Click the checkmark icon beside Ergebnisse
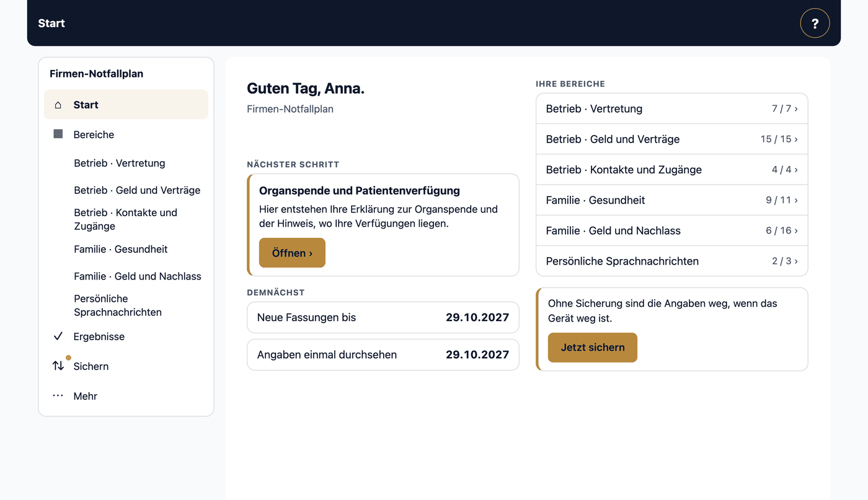 click(58, 336)
